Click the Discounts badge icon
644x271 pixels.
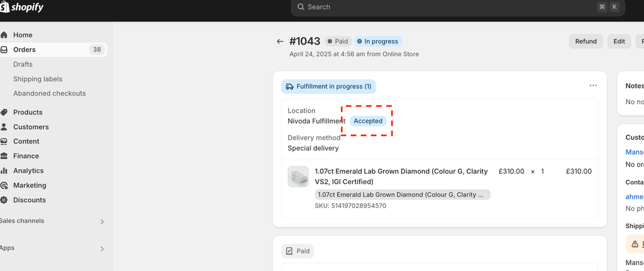(x=4, y=200)
